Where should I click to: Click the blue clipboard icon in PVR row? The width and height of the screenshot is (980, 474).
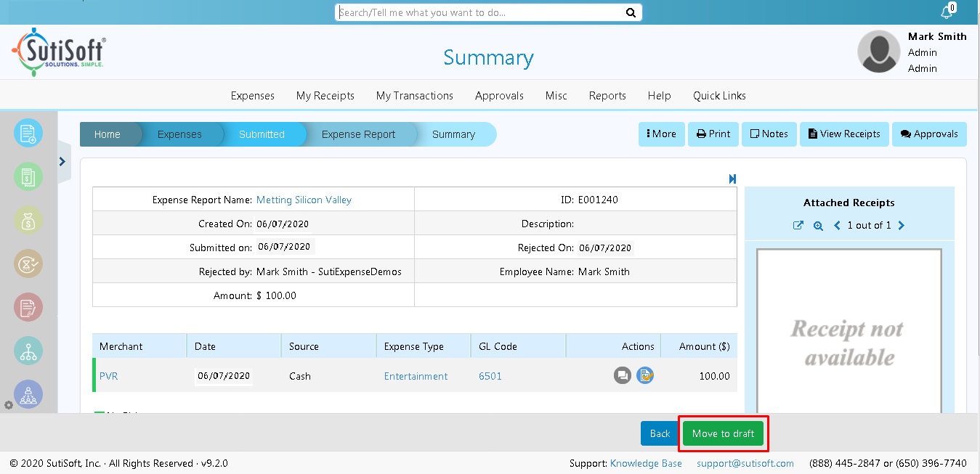click(645, 376)
